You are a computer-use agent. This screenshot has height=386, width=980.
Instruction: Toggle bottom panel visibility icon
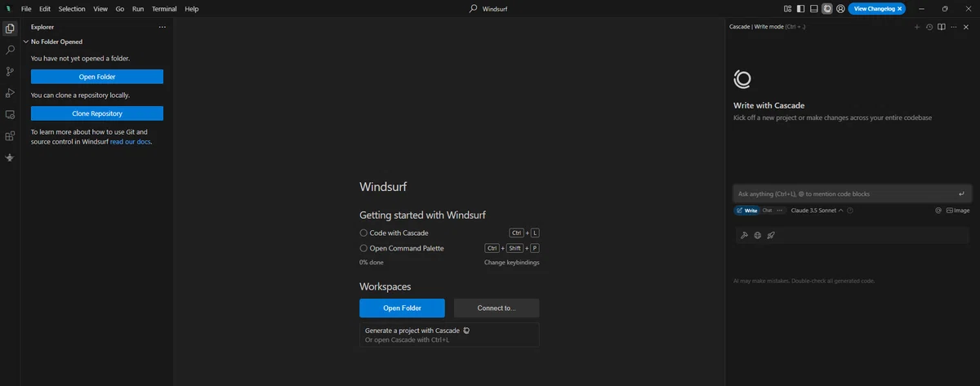tap(813, 8)
